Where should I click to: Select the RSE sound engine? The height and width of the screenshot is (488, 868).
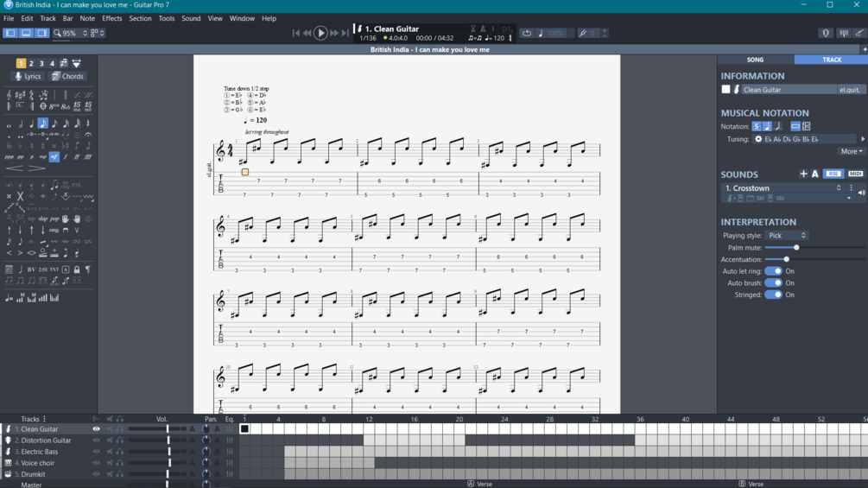(x=833, y=174)
